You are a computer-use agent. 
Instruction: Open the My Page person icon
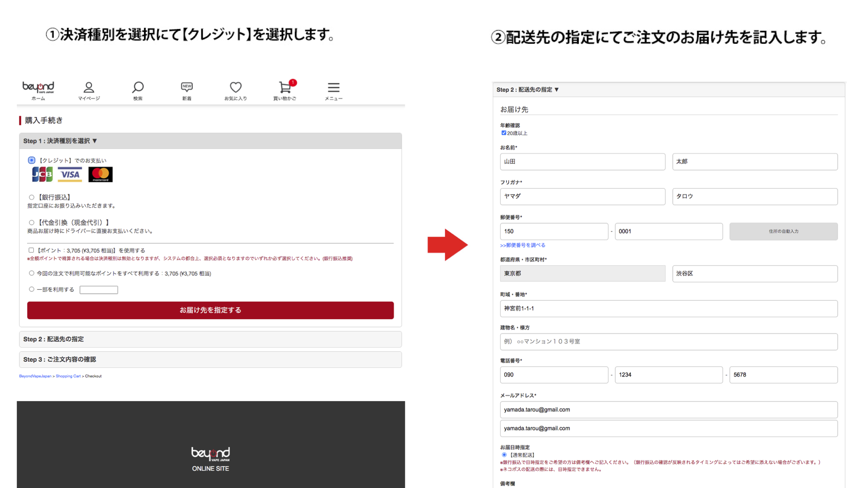(89, 88)
